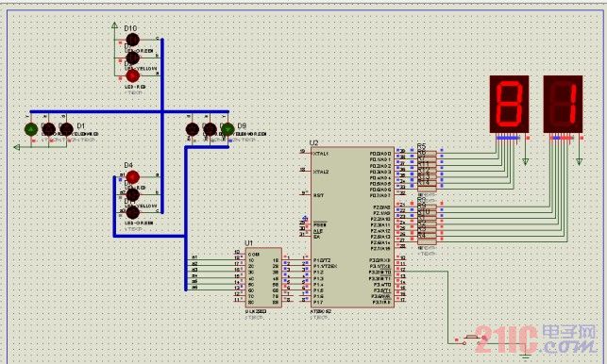
Task: Select the D10 LED at top
Action: pos(132,40)
